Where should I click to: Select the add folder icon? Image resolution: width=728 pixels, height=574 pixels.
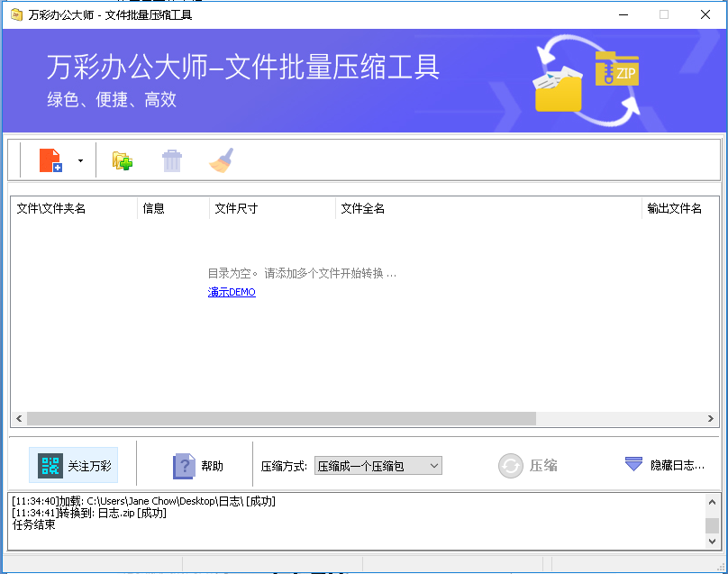click(x=122, y=160)
